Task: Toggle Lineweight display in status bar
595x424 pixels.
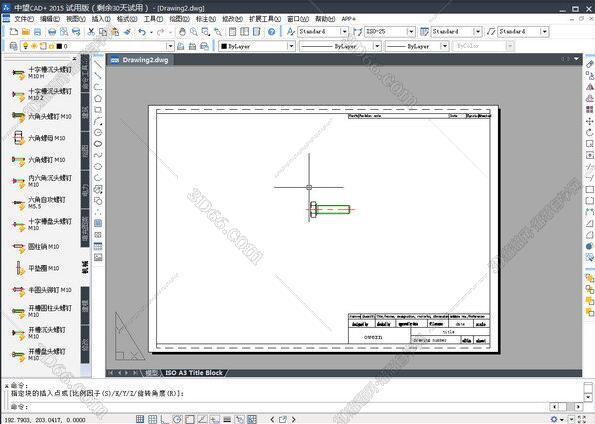Action: pos(227,419)
